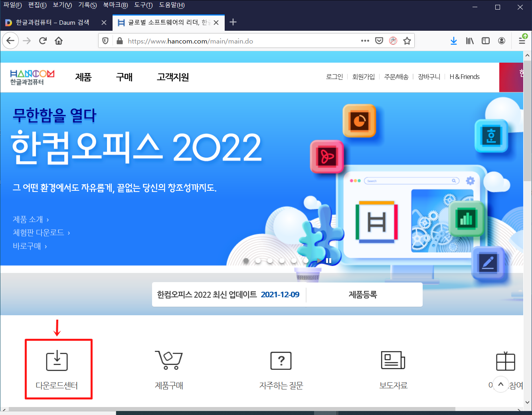Open the 제품 navigation menu
The width and height of the screenshot is (532, 415).
point(83,77)
